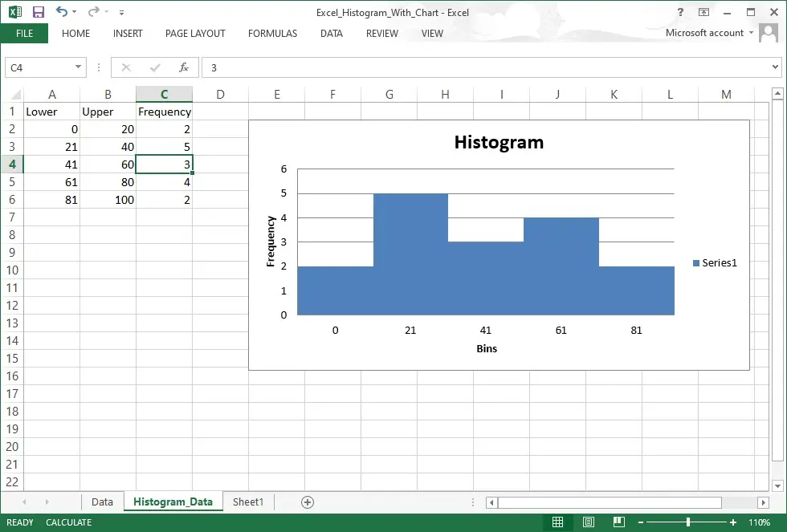
Task: Open the INSERT ribbon tab
Action: pyautogui.click(x=128, y=34)
